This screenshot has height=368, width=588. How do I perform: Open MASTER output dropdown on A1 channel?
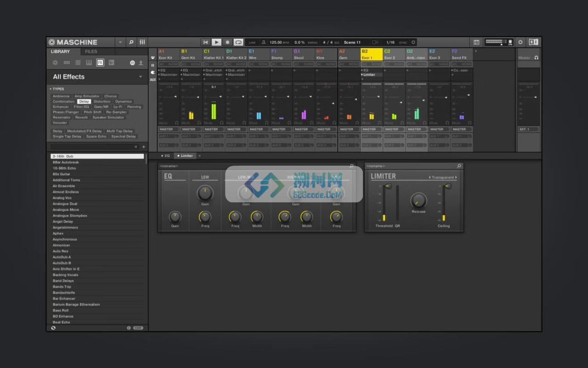point(168,129)
